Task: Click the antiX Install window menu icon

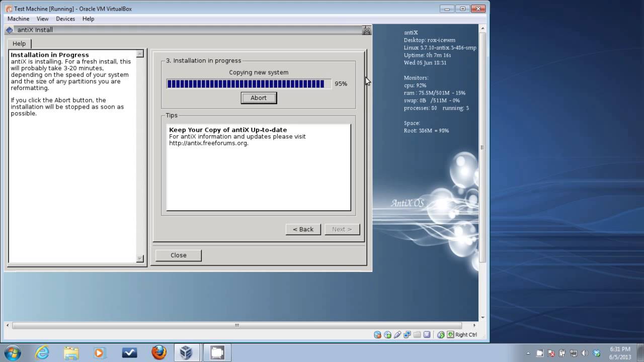Action: [10, 30]
